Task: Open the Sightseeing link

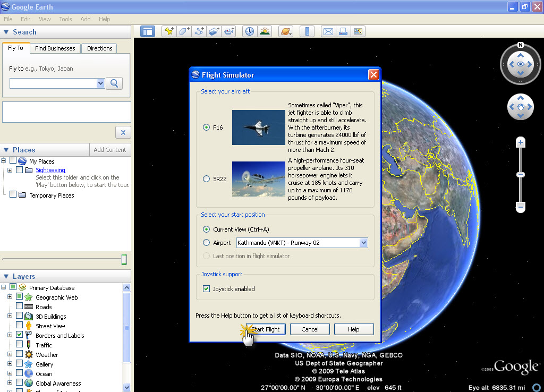Action: pyautogui.click(x=50, y=170)
